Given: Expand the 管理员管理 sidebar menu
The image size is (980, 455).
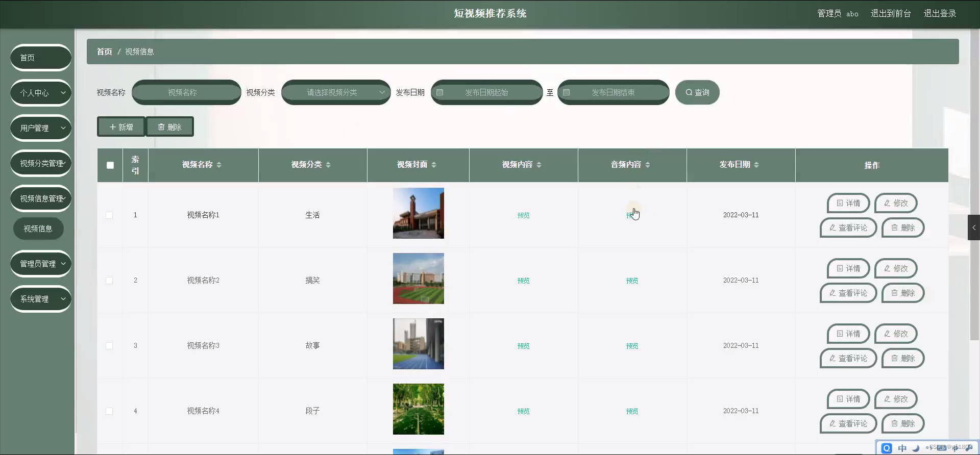Looking at the screenshot, I should coord(41,264).
